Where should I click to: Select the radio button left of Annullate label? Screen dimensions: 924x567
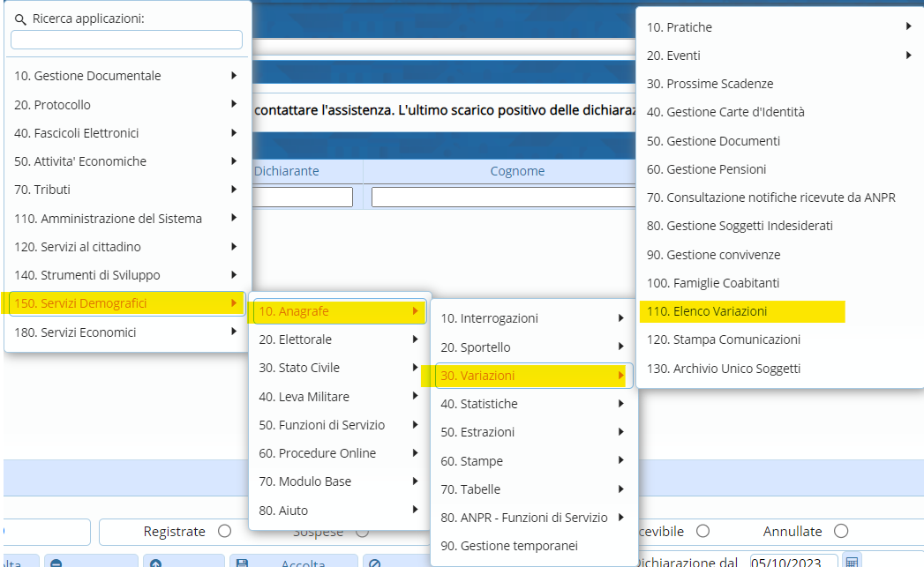click(702, 531)
